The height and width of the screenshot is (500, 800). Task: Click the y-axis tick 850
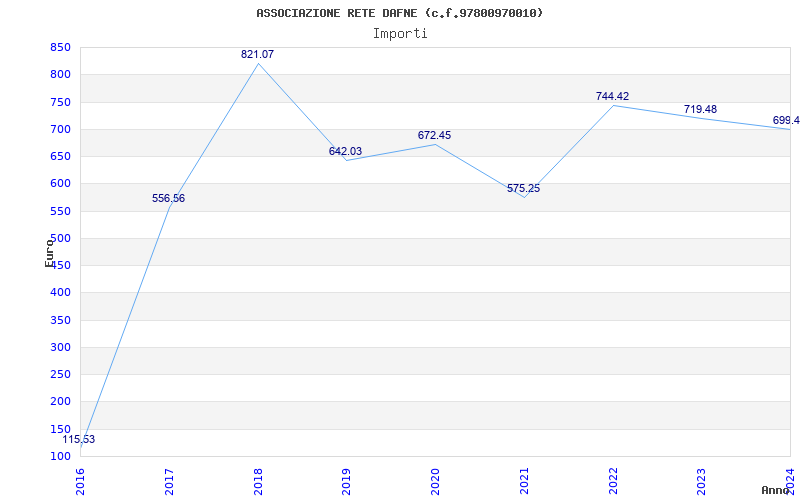point(60,48)
